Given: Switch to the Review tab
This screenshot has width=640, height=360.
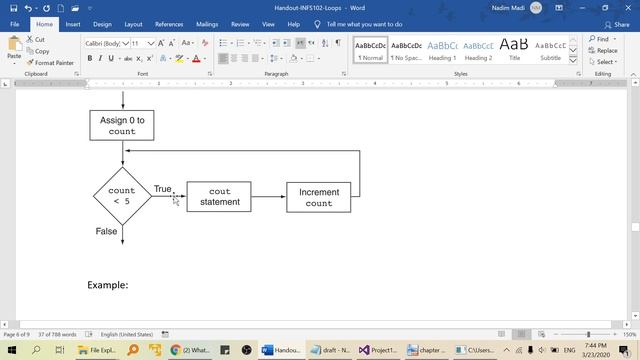Looking at the screenshot, I should pos(240,24).
